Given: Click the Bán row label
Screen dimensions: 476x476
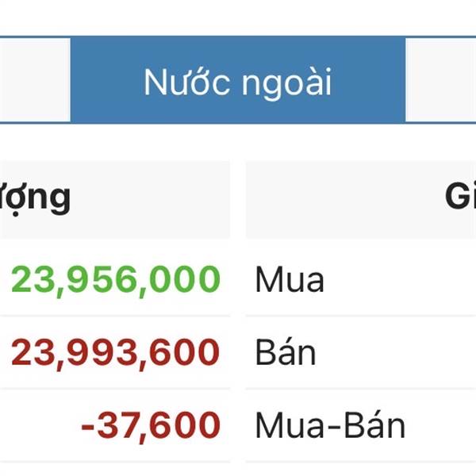Looking at the screenshot, I should point(286,352).
